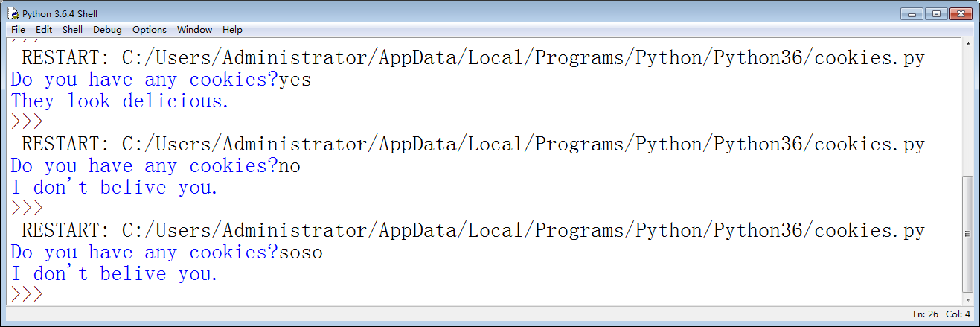
Task: Open the Shell menu
Action: [x=72, y=30]
